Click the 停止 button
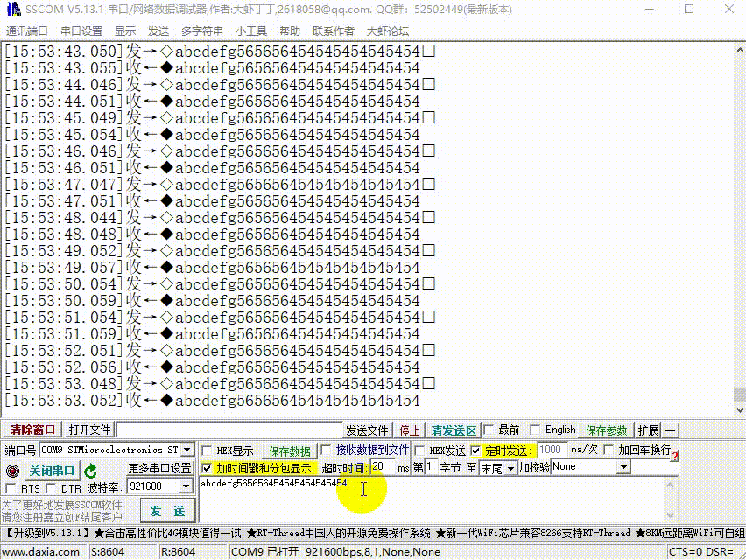Image resolution: width=746 pixels, height=560 pixels. point(409,430)
